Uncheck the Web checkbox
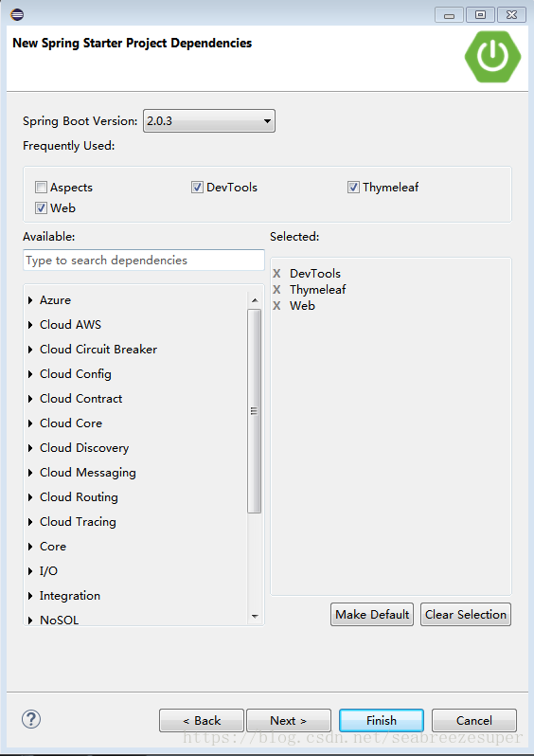The image size is (534, 756). (41, 207)
